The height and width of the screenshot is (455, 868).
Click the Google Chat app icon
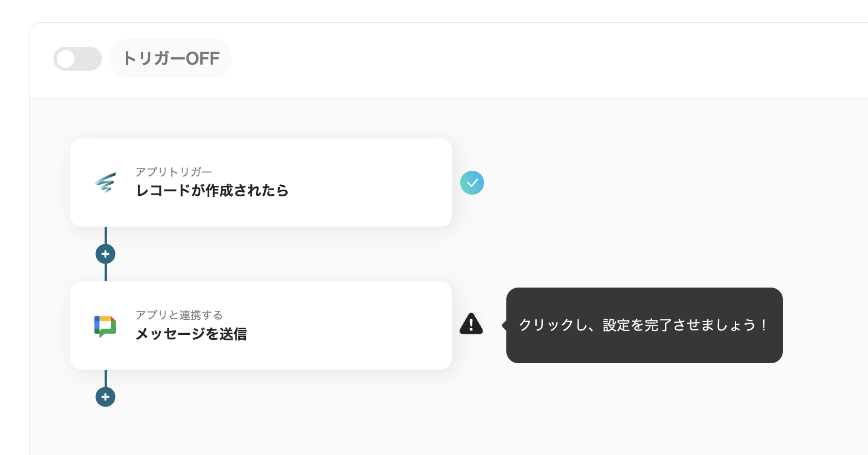(105, 326)
